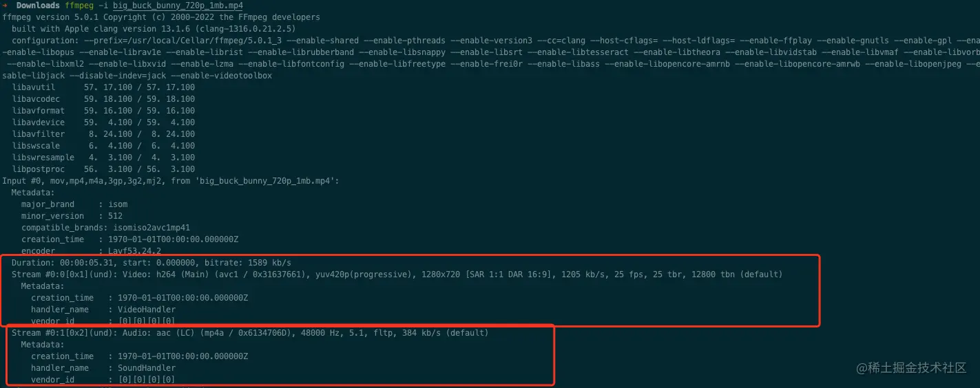
Task: Click the compatible_brands isomiso2avc1mp41 line
Action: coord(105,228)
